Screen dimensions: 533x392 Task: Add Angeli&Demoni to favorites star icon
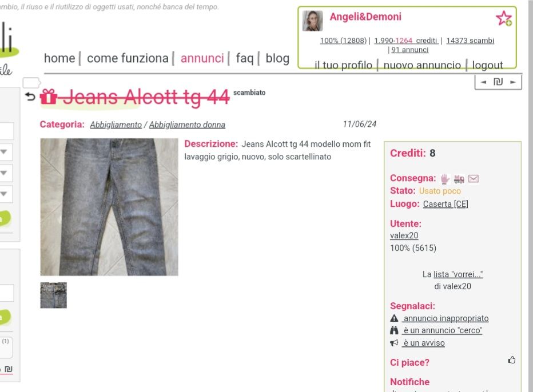point(504,18)
